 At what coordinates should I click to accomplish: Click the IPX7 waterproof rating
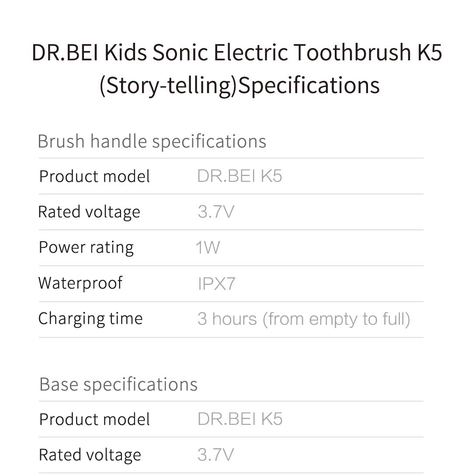pyautogui.click(x=216, y=284)
